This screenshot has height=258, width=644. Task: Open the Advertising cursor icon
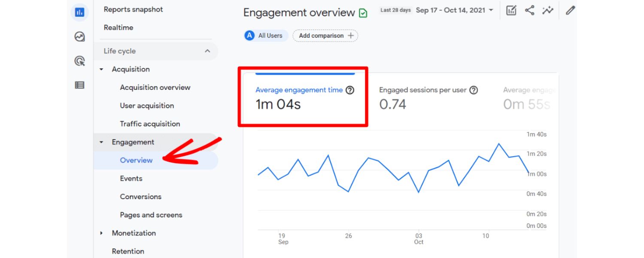(79, 61)
